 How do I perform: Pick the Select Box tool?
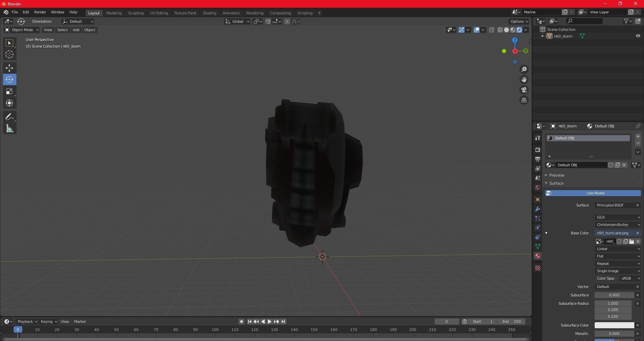9,43
